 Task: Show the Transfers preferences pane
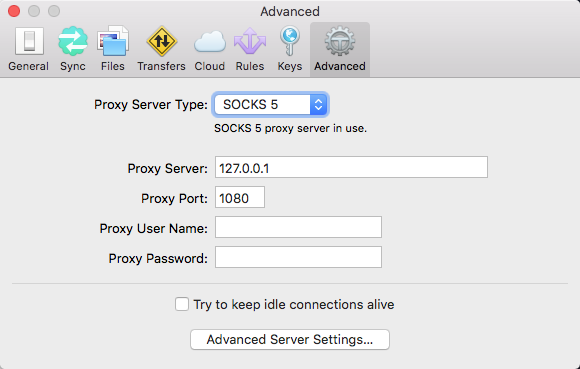coord(161,49)
